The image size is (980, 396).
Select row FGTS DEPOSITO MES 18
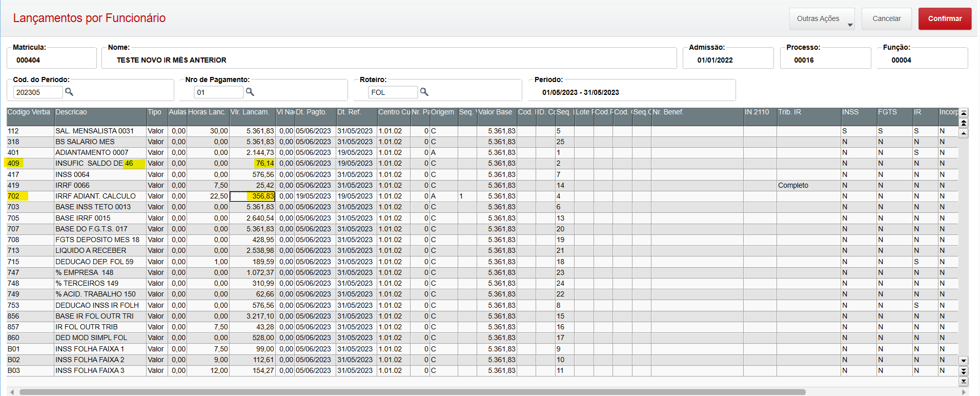coord(482,240)
